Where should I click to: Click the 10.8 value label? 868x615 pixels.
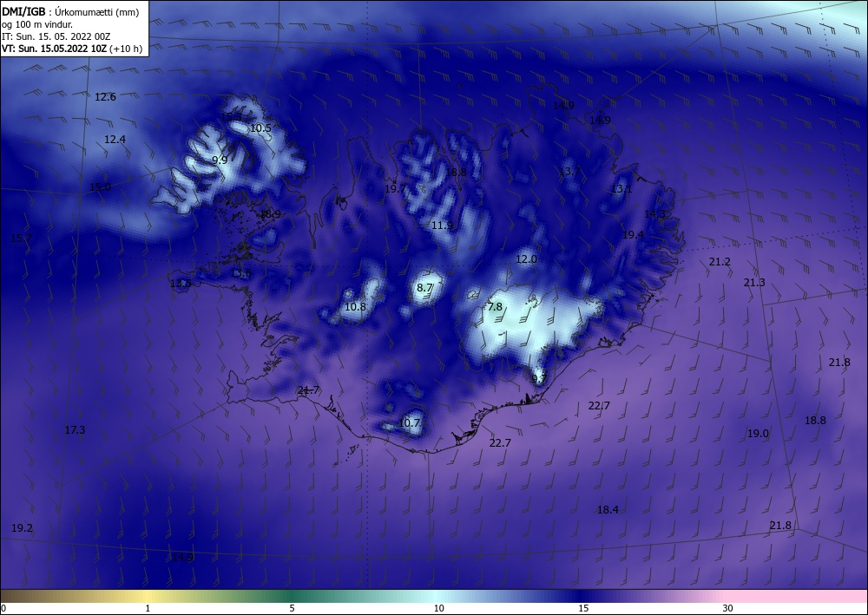point(355,307)
